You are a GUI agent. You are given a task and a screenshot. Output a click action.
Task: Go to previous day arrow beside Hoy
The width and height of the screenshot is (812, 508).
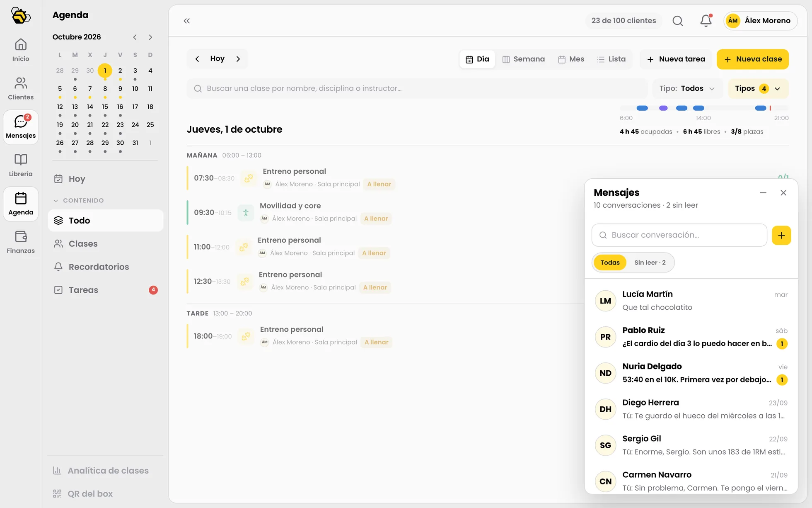click(x=197, y=59)
